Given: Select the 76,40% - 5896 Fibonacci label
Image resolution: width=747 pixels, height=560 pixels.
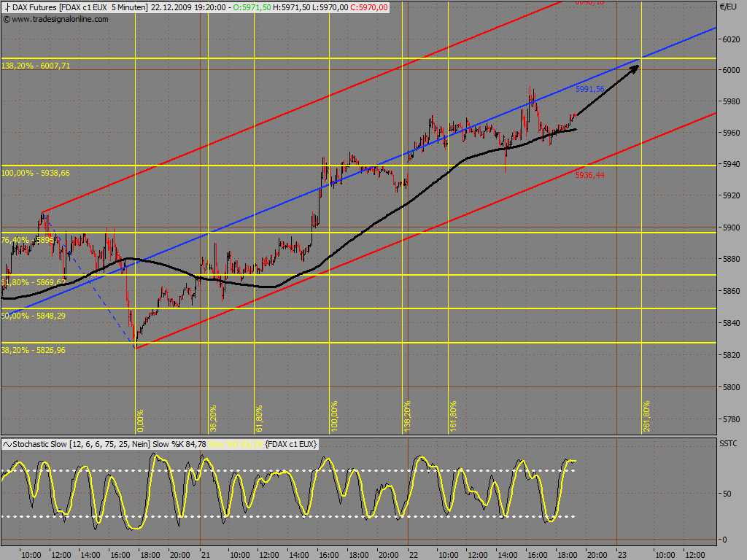Looking at the screenshot, I should [x=28, y=240].
